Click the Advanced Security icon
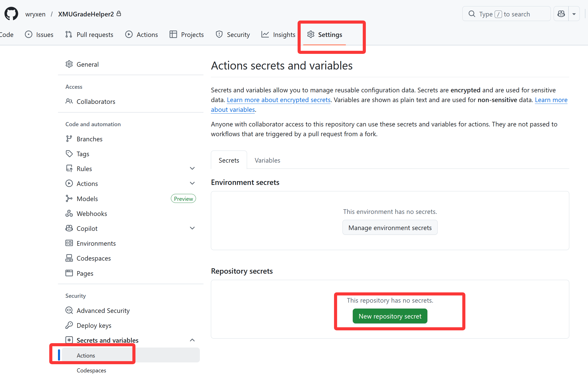Screen dimensions: 588x376 point(69,310)
